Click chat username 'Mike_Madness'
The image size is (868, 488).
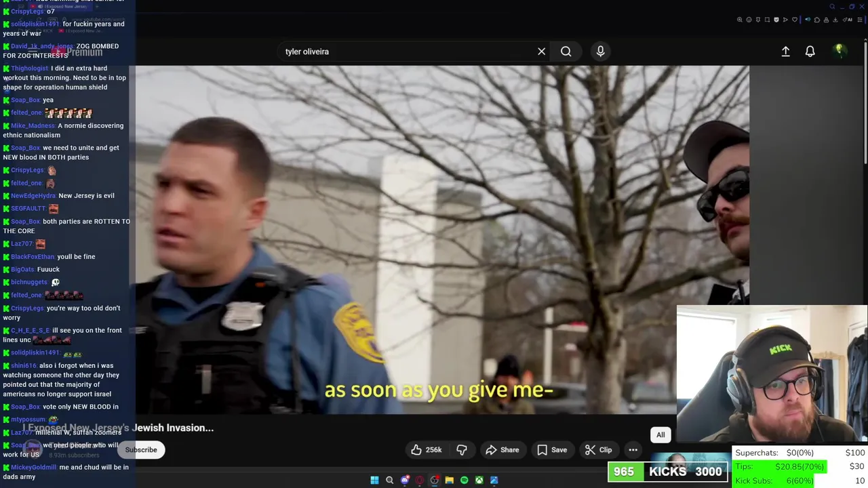coord(33,125)
